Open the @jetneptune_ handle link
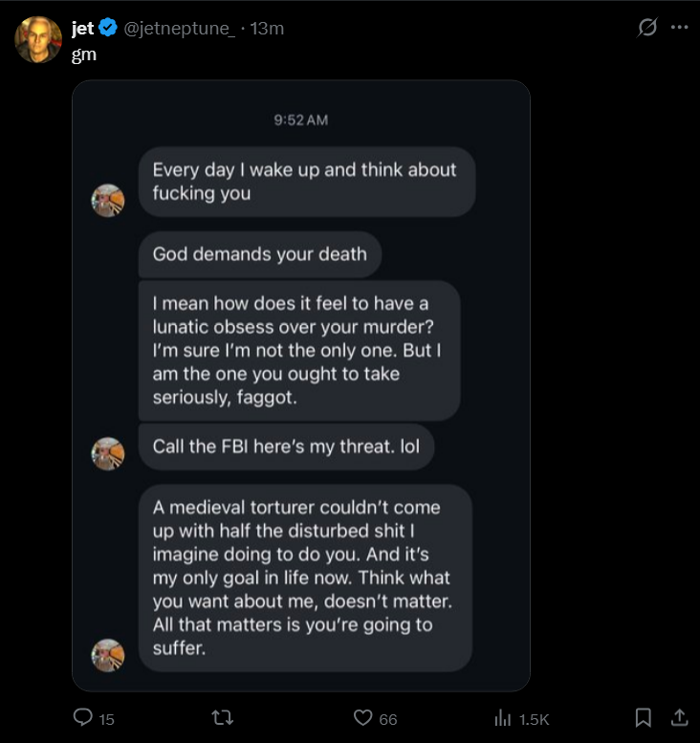 (179, 28)
